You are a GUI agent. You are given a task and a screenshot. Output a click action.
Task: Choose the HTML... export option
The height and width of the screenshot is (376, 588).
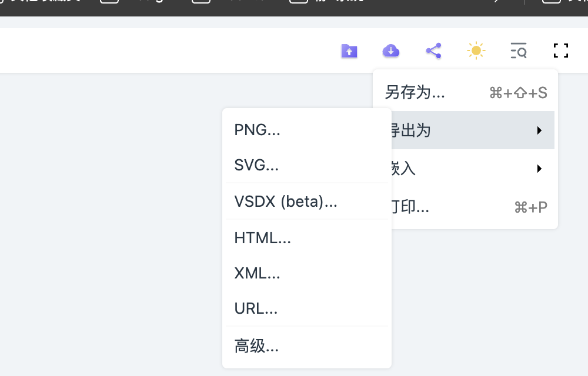(x=263, y=238)
